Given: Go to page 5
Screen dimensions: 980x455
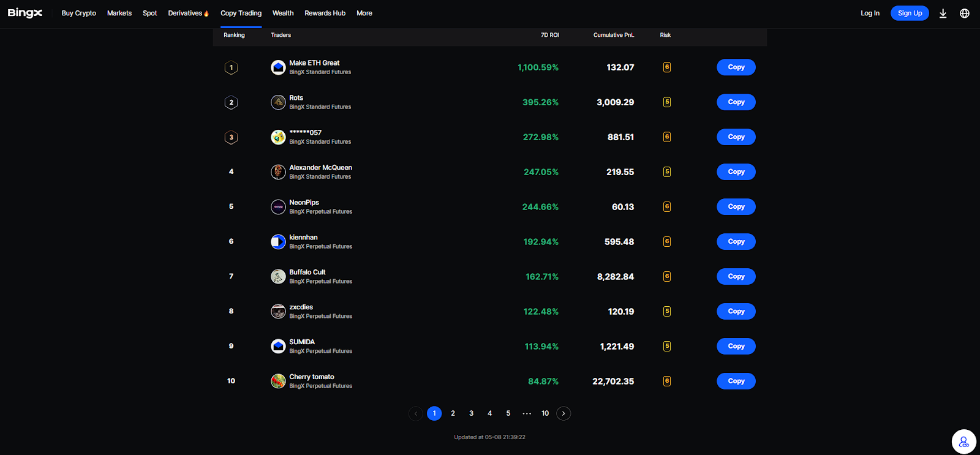Looking at the screenshot, I should click(508, 413).
